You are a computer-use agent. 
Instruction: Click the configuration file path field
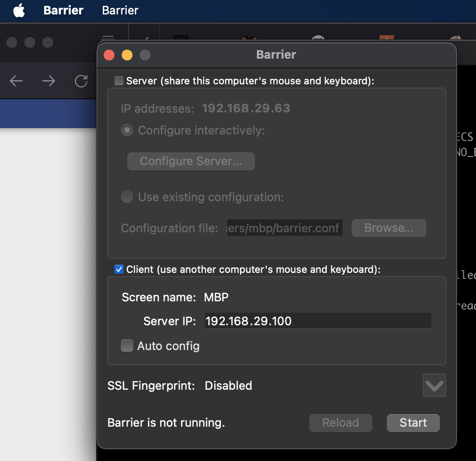pyautogui.click(x=284, y=228)
